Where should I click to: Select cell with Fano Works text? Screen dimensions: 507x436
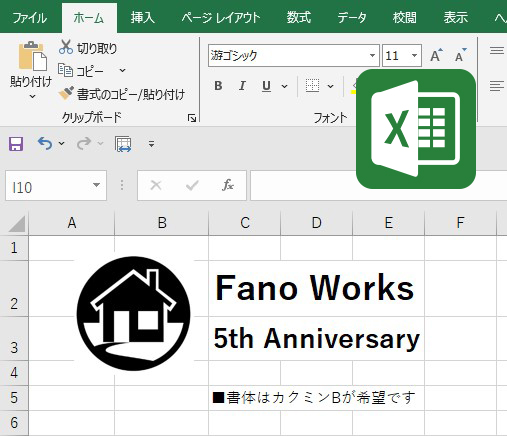[x=315, y=288]
